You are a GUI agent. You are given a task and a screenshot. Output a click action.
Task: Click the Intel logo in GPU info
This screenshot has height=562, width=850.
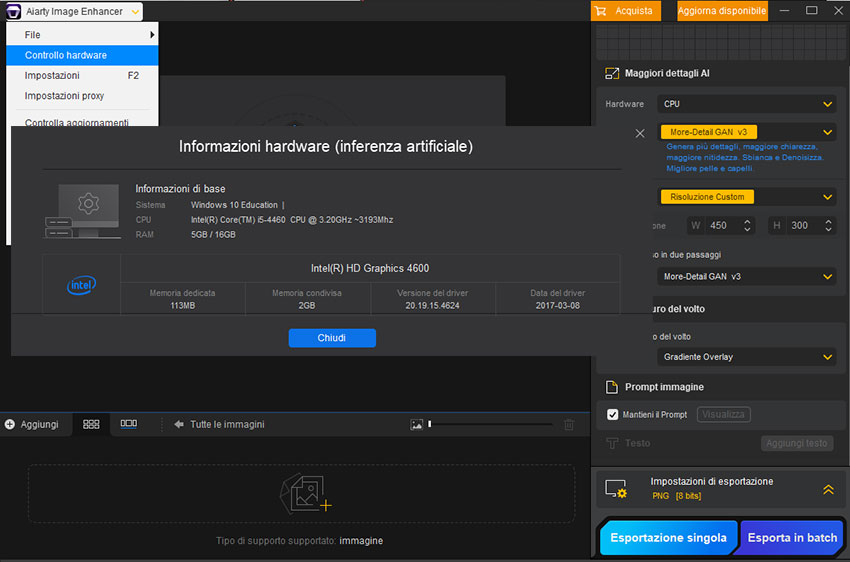81,285
